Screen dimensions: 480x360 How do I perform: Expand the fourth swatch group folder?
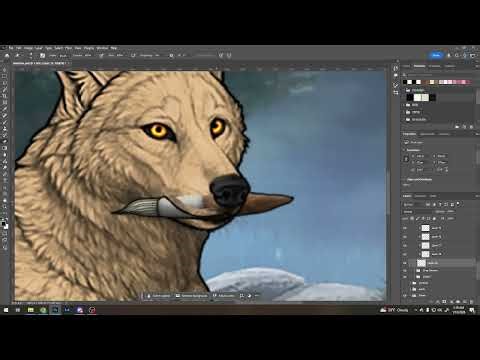404,119
